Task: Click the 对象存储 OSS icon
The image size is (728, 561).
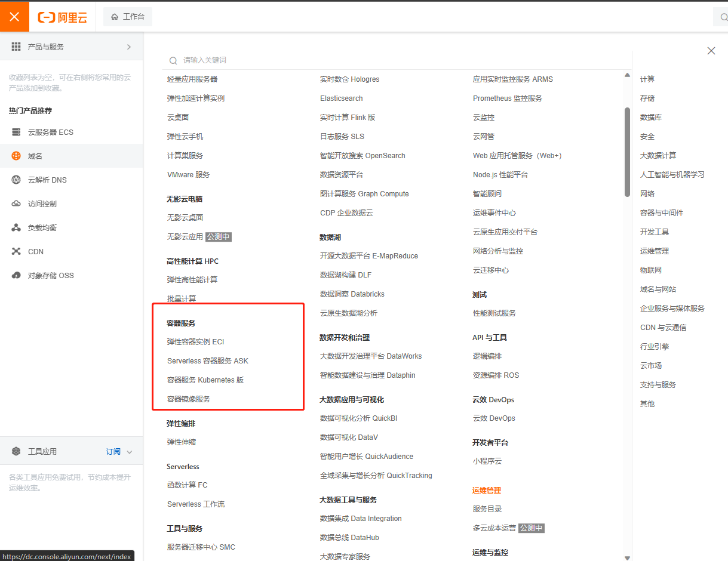Action: tap(16, 275)
